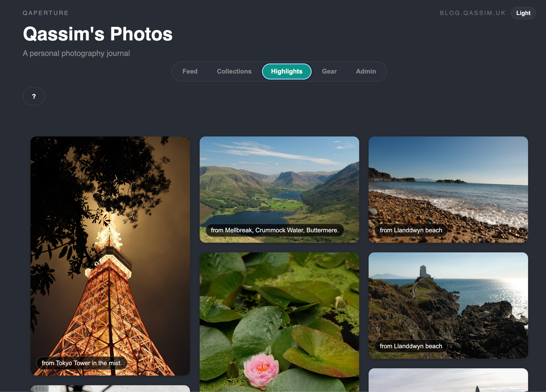Go to the Gear tab

click(329, 72)
